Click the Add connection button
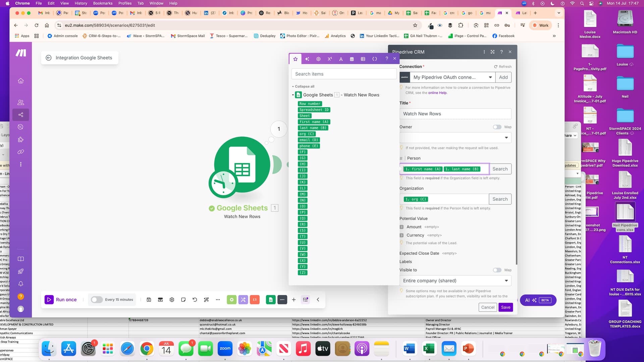Screen dimensions: 644x362 [x=503, y=77]
